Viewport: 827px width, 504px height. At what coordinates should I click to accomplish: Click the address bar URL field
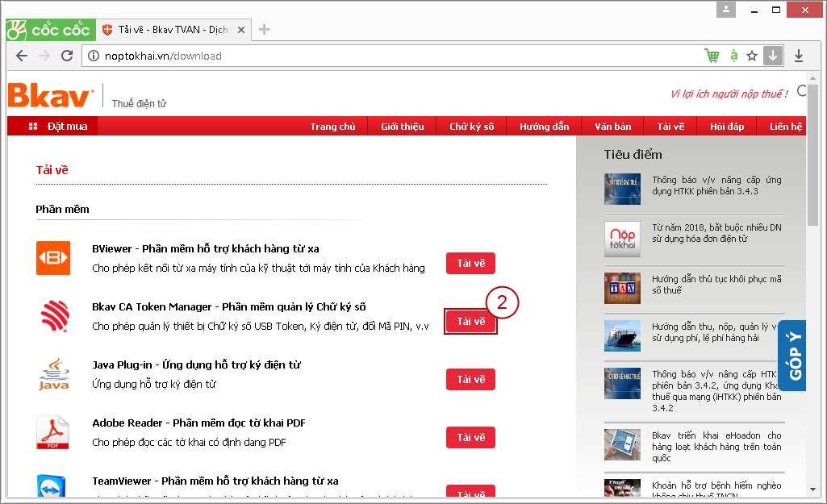[x=387, y=56]
